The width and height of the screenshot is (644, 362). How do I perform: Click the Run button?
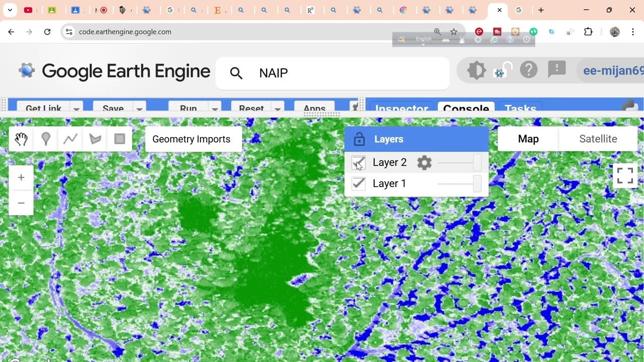click(x=189, y=107)
